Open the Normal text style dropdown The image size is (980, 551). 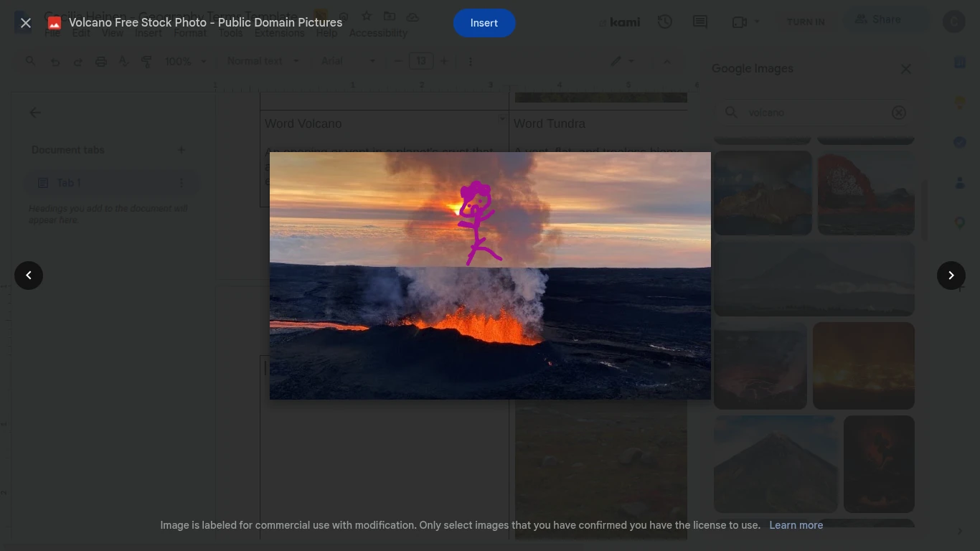(263, 62)
